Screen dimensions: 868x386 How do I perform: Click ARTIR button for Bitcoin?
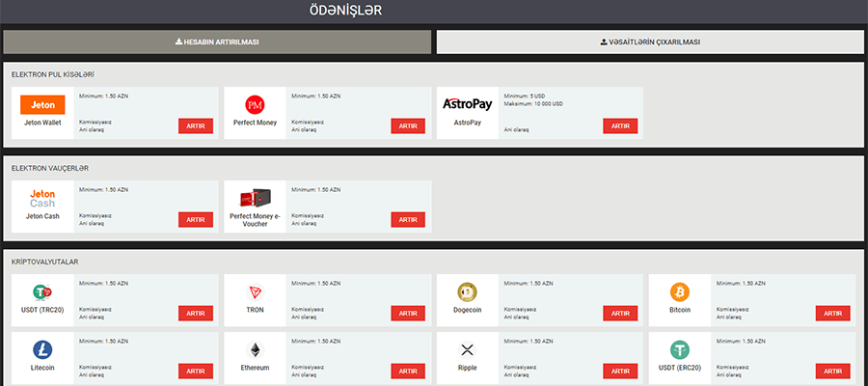pyautogui.click(x=832, y=314)
